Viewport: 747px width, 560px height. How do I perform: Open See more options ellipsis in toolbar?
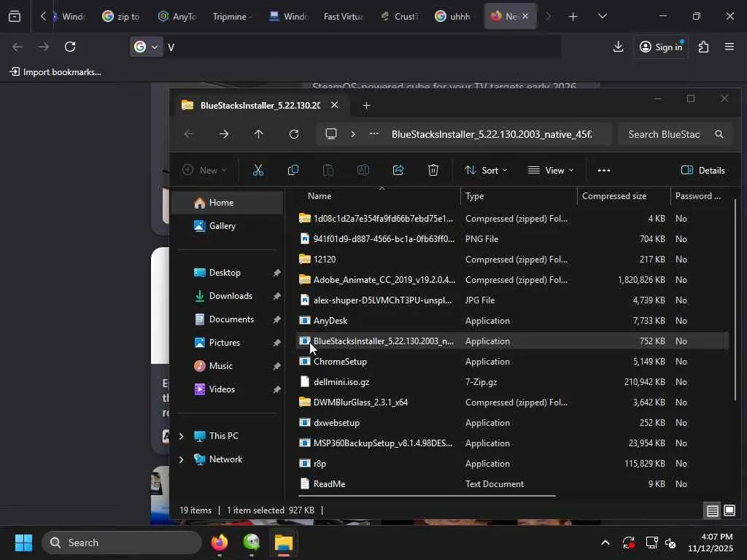pyautogui.click(x=603, y=170)
